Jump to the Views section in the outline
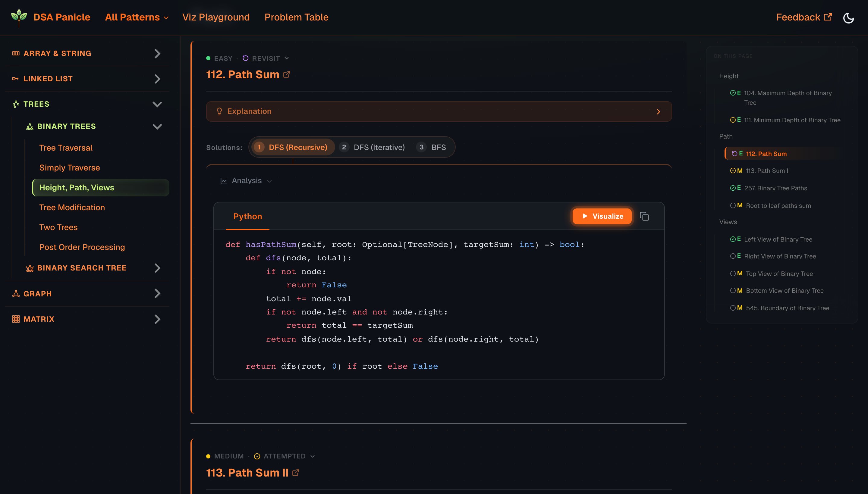The image size is (868, 494). click(728, 222)
